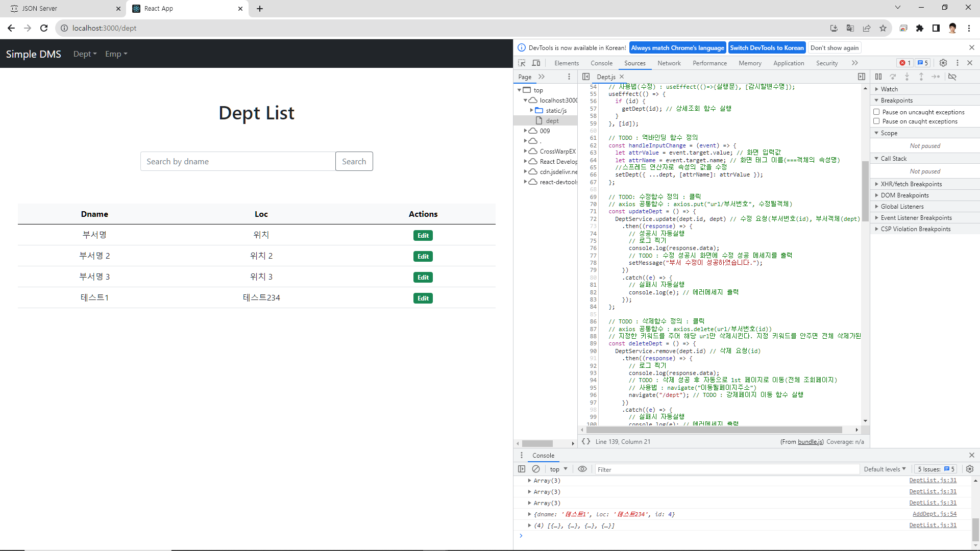The width and height of the screenshot is (980, 551).
Task: Toggle the console sidebar panel
Action: tap(522, 469)
